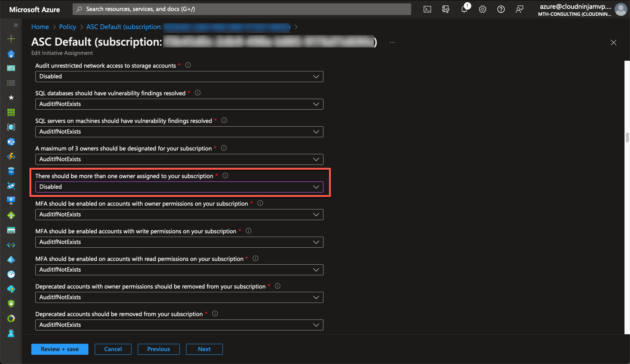Image resolution: width=630 pixels, height=364 pixels.
Task: Open SQL databases vulnerability findings dropdown
Action: 179,104
